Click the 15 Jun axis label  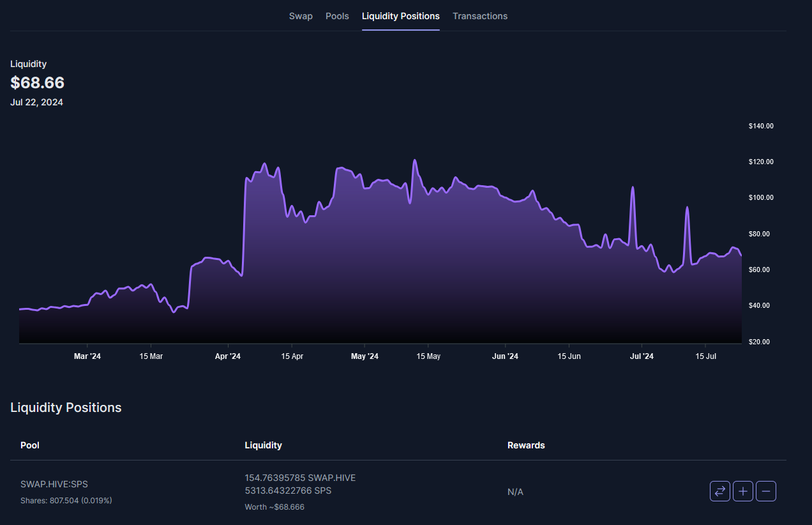569,356
